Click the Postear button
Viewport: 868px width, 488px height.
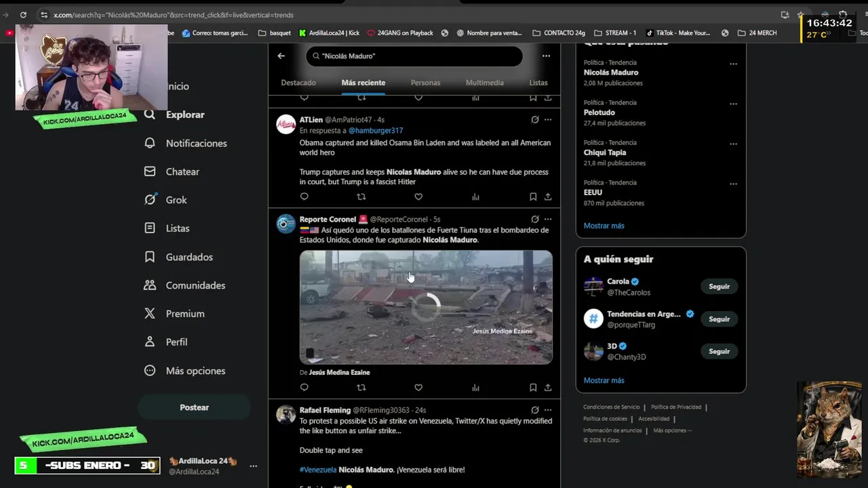point(194,407)
